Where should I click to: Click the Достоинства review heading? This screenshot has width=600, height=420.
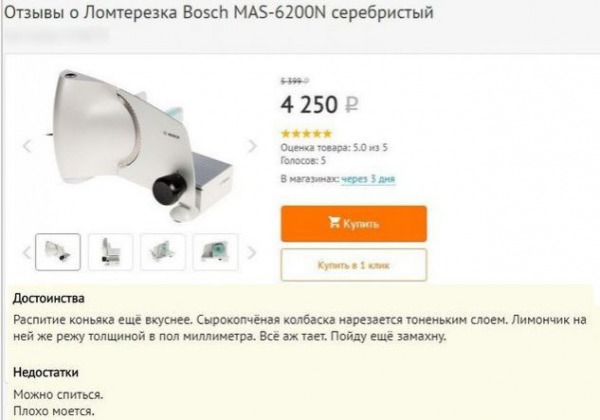coord(49,298)
